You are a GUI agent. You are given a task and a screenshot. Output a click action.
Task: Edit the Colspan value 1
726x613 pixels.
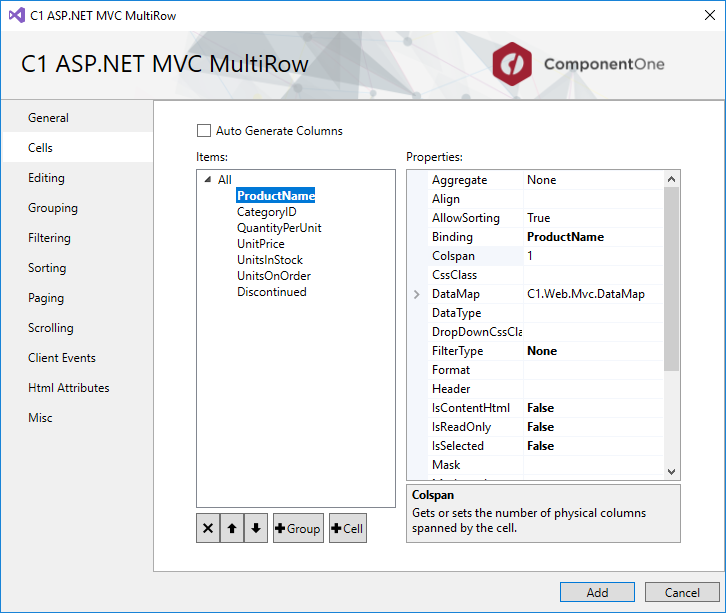pyautogui.click(x=593, y=256)
